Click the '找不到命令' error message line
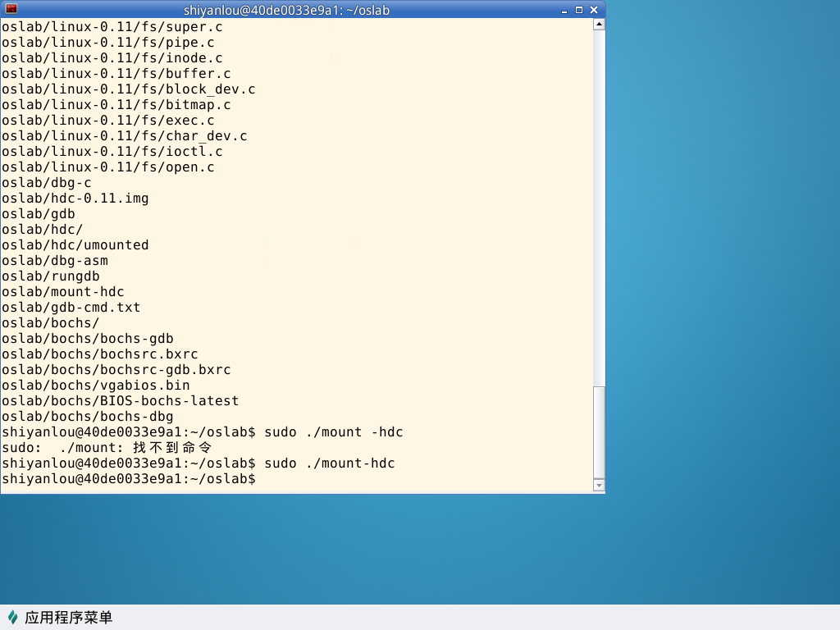This screenshot has height=630, width=840. tap(107, 448)
